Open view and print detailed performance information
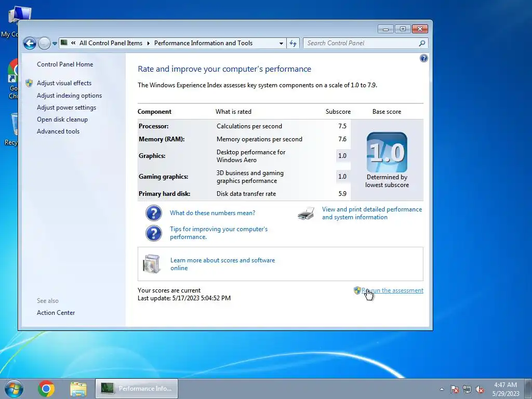 (372, 213)
